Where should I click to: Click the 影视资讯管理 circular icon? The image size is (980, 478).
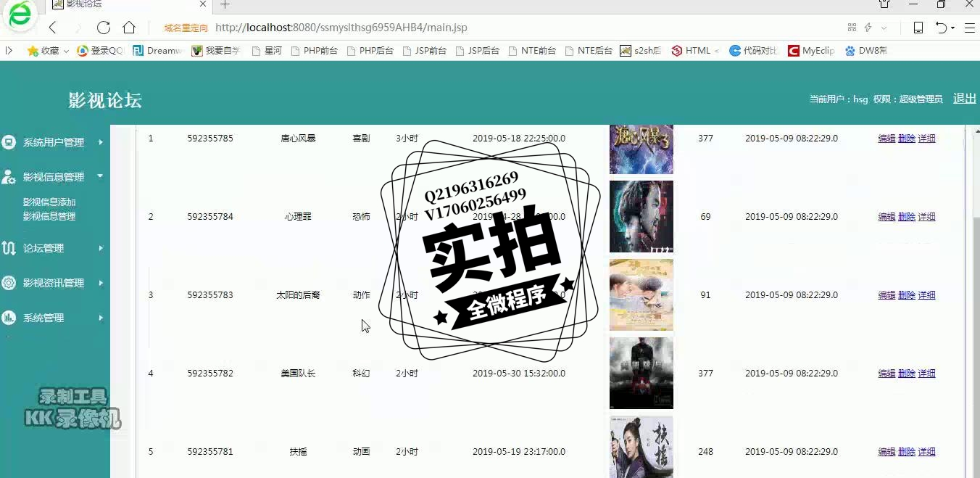9,283
